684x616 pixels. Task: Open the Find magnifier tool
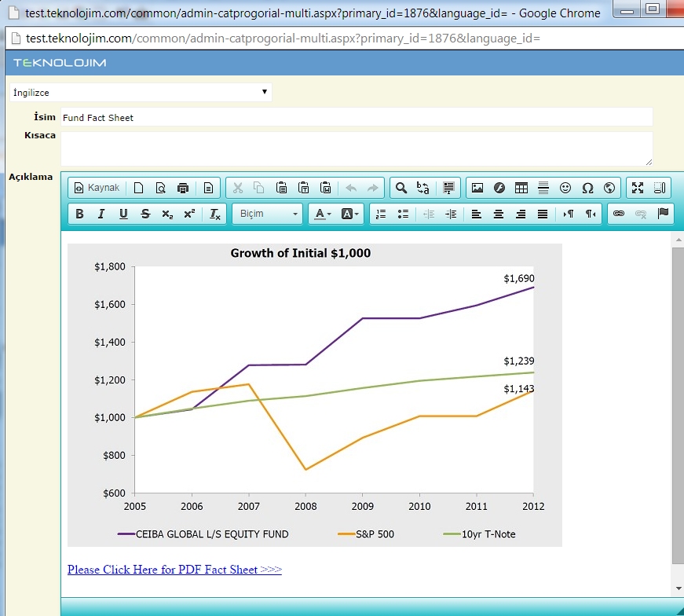[x=401, y=188]
